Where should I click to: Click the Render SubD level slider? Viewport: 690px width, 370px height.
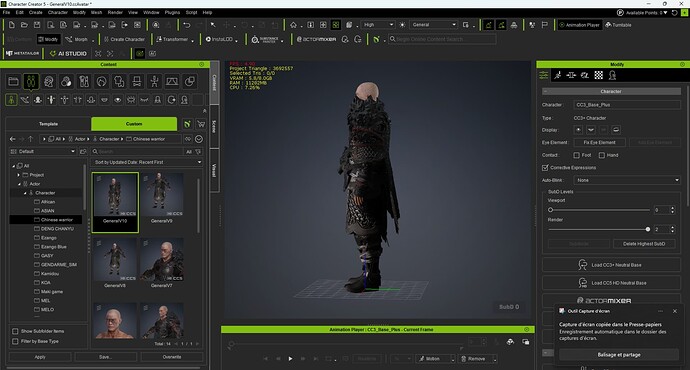599,230
